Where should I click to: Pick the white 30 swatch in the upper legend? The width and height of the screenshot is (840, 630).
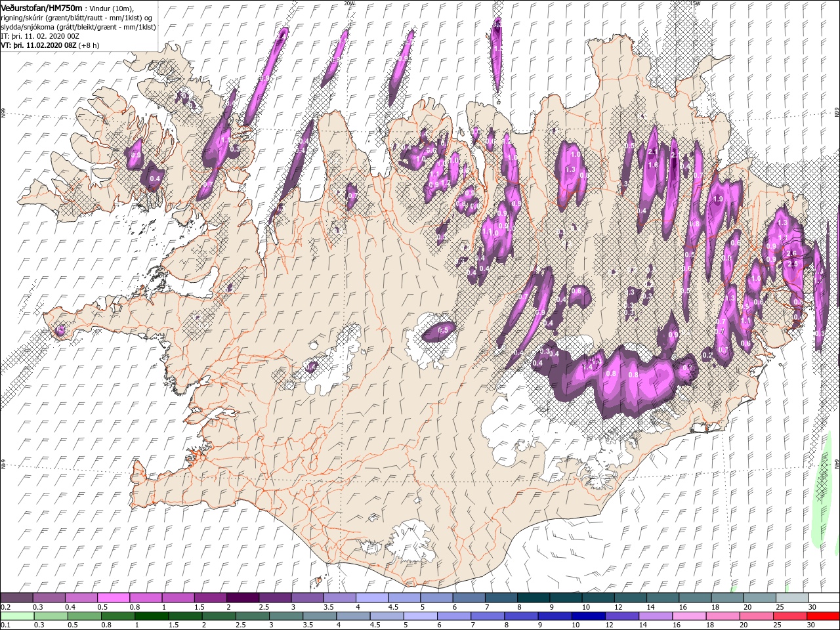coord(824,597)
